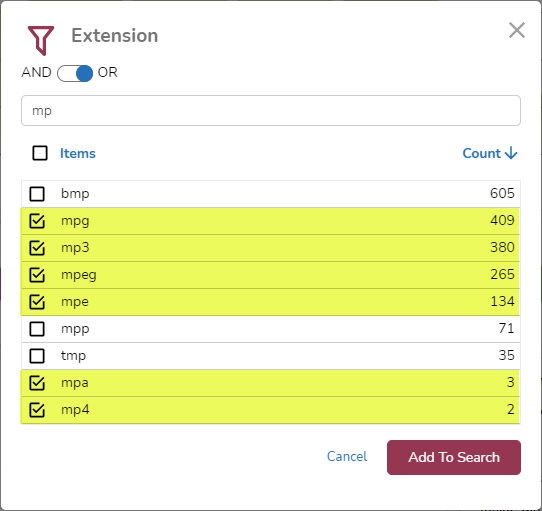Uncheck the mpeg extension checkbox
The height and width of the screenshot is (511, 542).
pyautogui.click(x=37, y=275)
